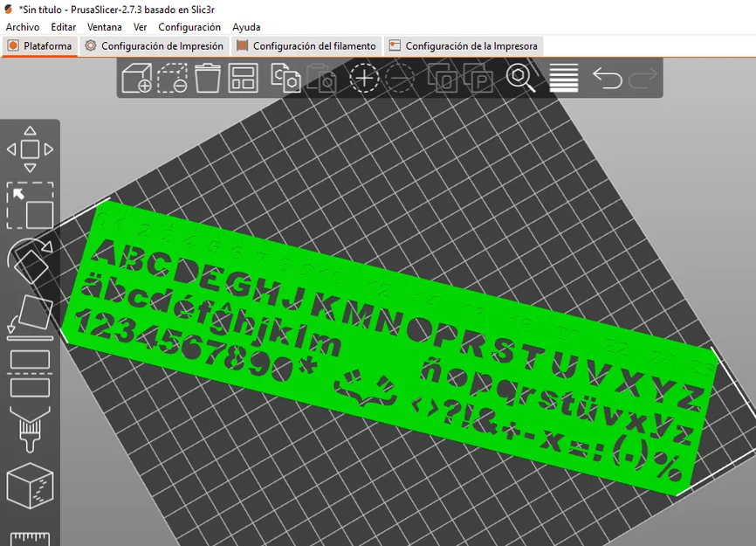This screenshot has height=546, width=756.
Task: Click the Split to objects icon
Action: [442, 78]
